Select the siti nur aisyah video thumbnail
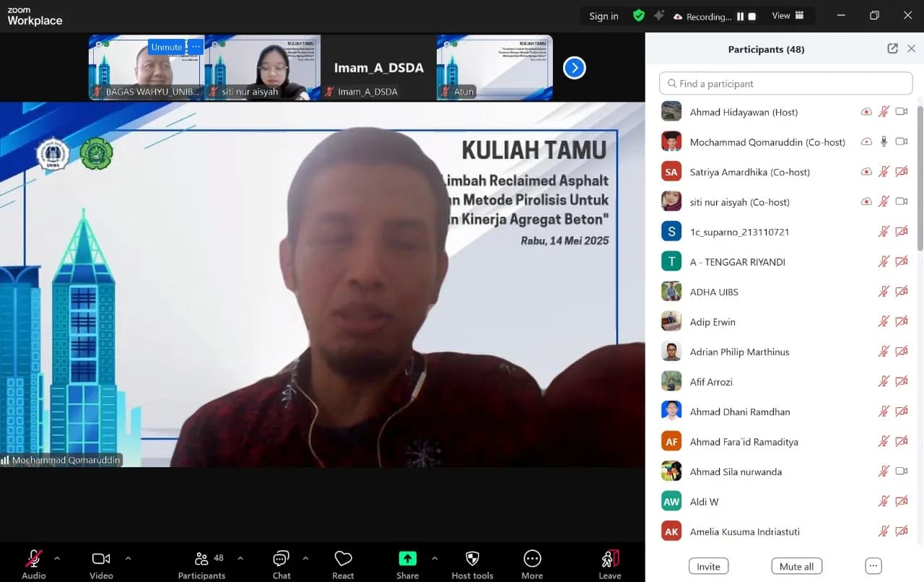 click(263, 67)
